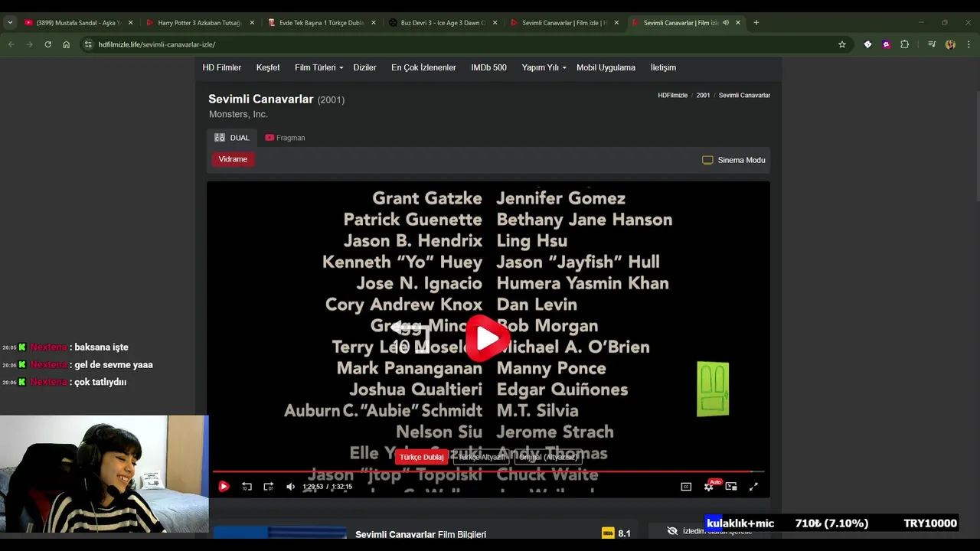The width and height of the screenshot is (980, 551).
Task: Open Chrome profile avatar
Action: [950, 44]
